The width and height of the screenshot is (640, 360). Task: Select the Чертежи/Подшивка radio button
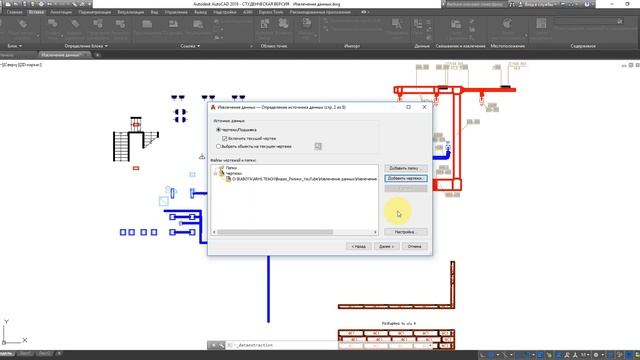tap(218, 130)
